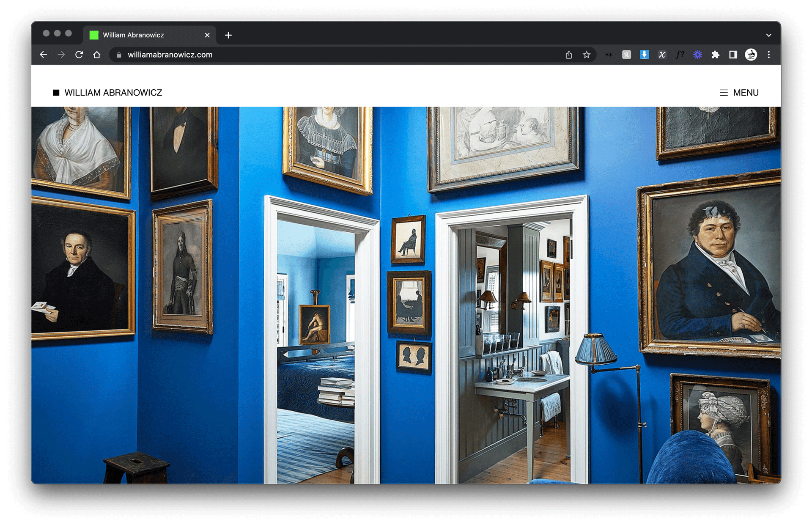Go to the browser home page

pyautogui.click(x=97, y=55)
